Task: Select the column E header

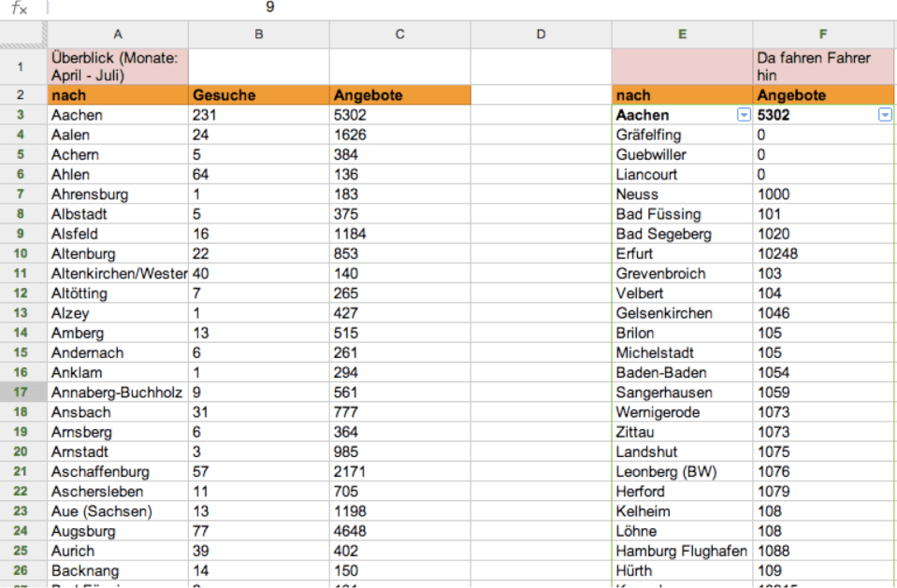Action: (x=682, y=35)
